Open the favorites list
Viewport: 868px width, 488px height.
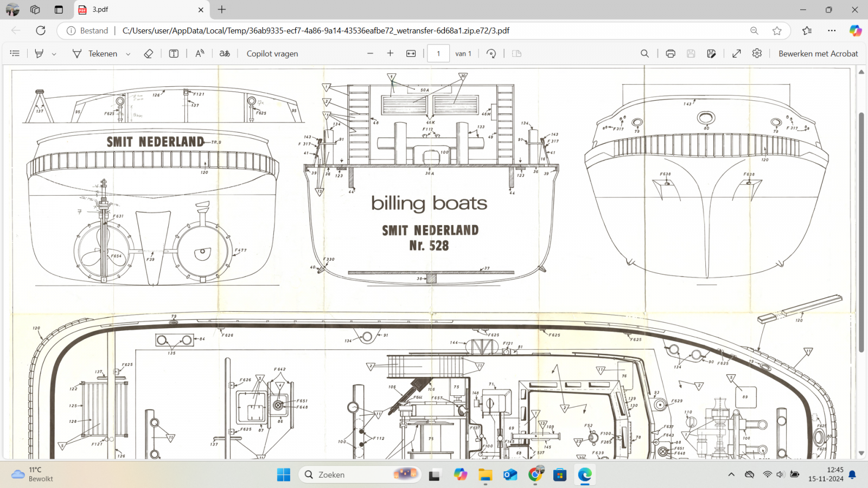tap(807, 30)
